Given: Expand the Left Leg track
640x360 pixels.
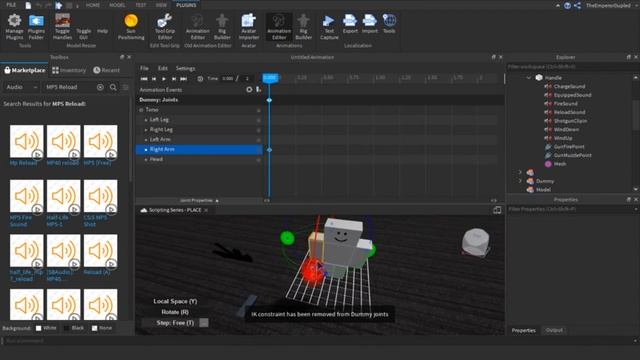Looking at the screenshot, I should coord(146,120).
